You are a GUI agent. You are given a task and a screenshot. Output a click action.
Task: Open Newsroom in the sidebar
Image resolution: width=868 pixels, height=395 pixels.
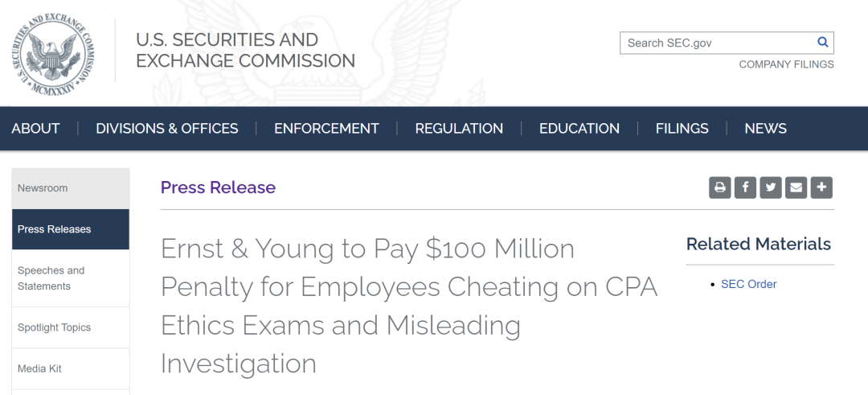coord(71,188)
